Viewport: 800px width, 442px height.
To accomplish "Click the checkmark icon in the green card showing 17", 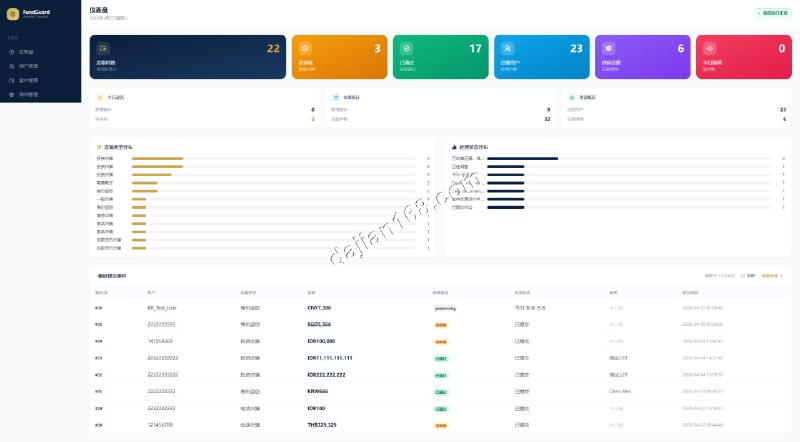I will pyautogui.click(x=407, y=48).
